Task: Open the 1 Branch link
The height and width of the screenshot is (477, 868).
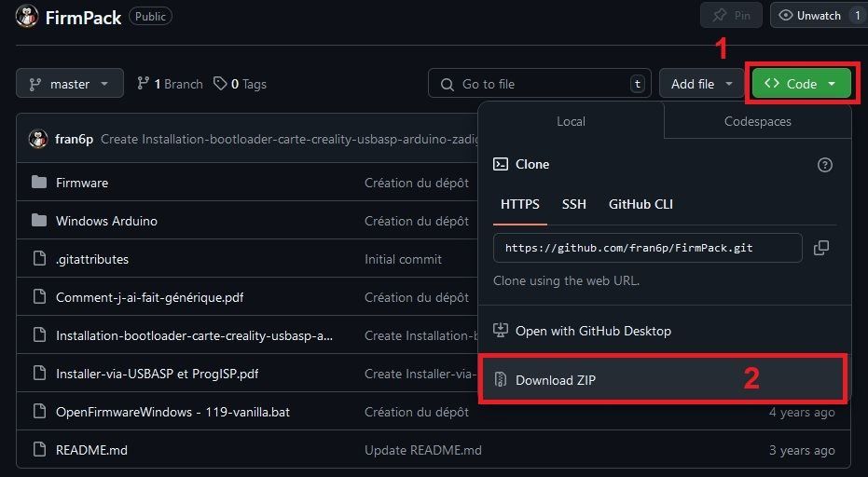Action: coord(170,84)
